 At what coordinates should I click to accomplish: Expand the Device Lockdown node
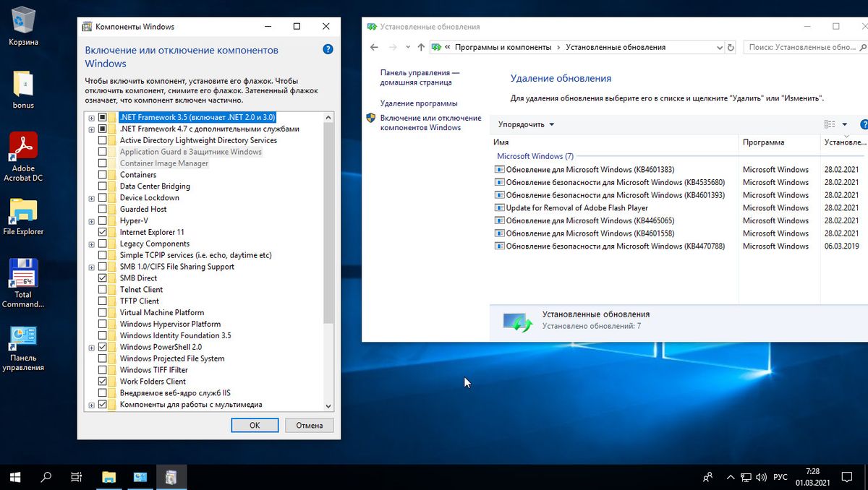(91, 197)
